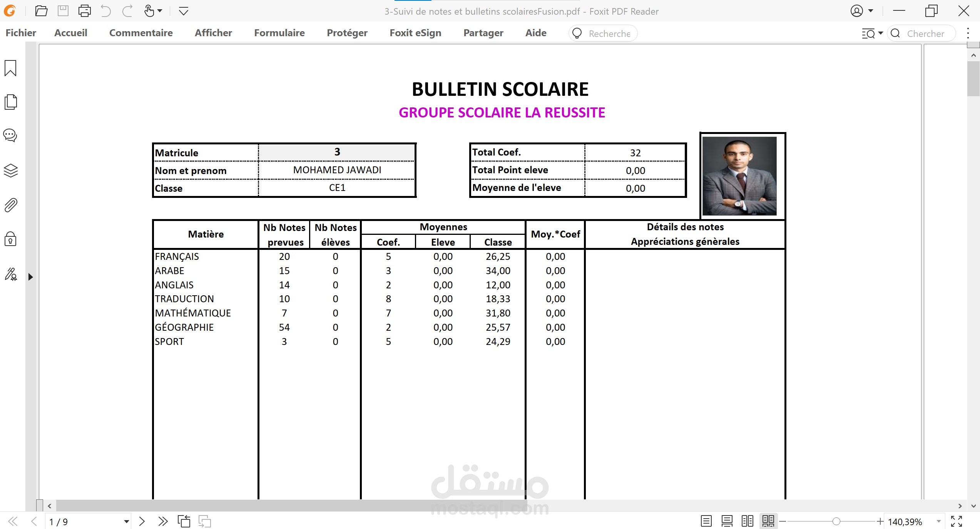Click the Chercher search field

(x=925, y=33)
